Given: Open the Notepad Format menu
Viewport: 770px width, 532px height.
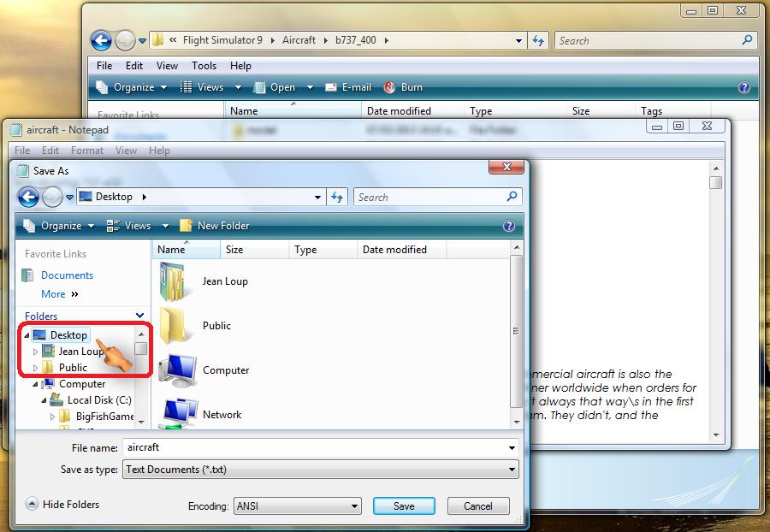Looking at the screenshot, I should pos(87,151).
